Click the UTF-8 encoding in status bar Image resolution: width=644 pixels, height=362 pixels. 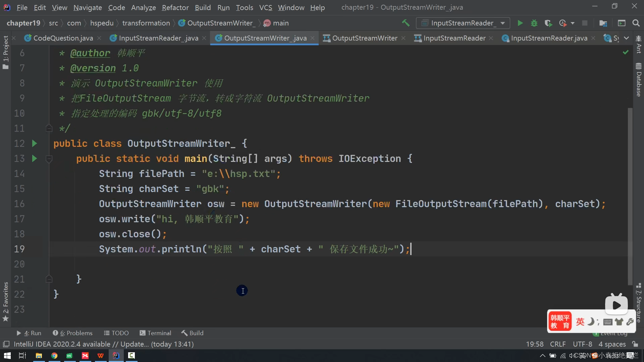582,344
